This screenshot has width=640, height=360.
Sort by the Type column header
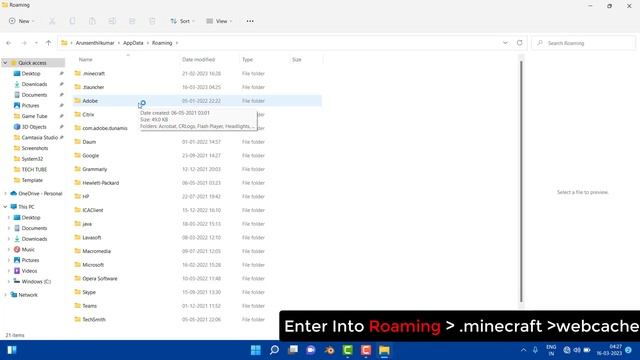click(x=247, y=60)
